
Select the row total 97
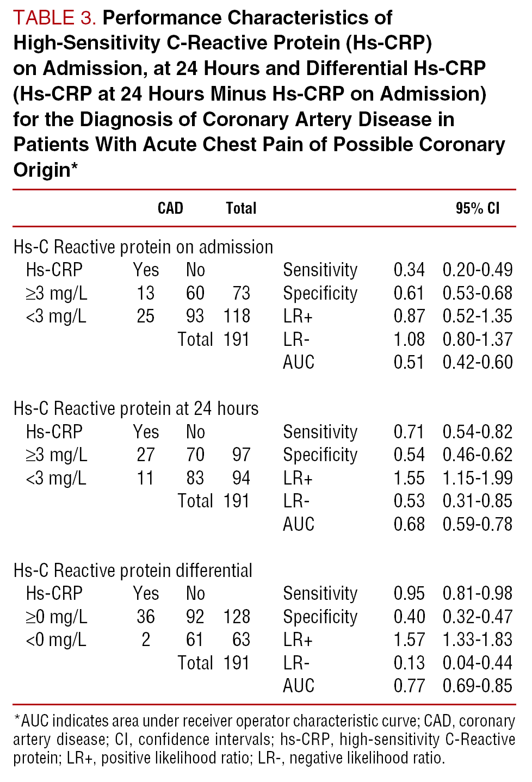pos(241,455)
